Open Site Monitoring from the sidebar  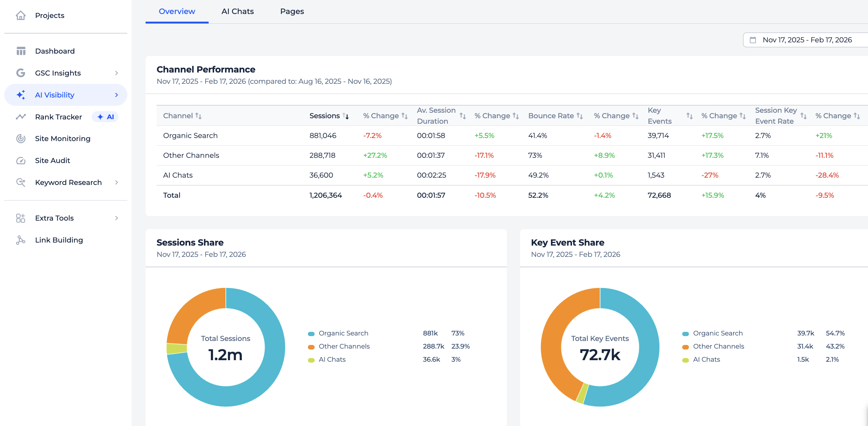click(20, 139)
